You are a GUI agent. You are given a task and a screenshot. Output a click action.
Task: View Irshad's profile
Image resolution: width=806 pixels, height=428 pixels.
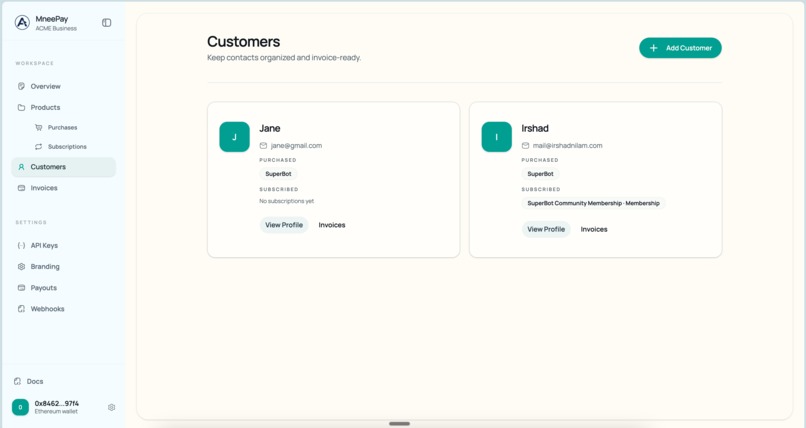[546, 229]
